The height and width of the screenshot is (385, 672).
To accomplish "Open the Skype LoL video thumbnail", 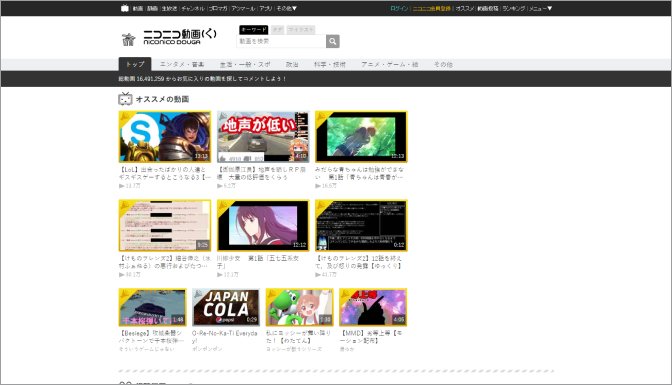I will (x=165, y=137).
